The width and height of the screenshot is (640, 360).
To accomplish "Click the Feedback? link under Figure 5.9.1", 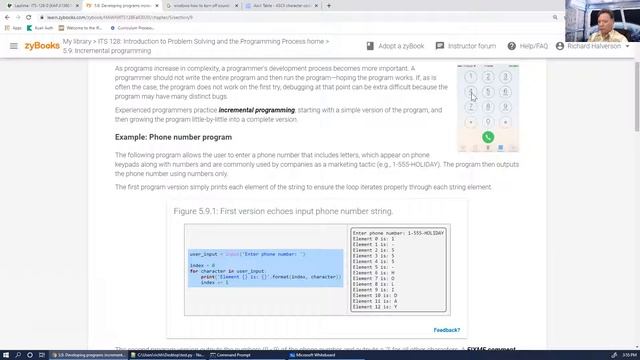I will pyautogui.click(x=447, y=330).
